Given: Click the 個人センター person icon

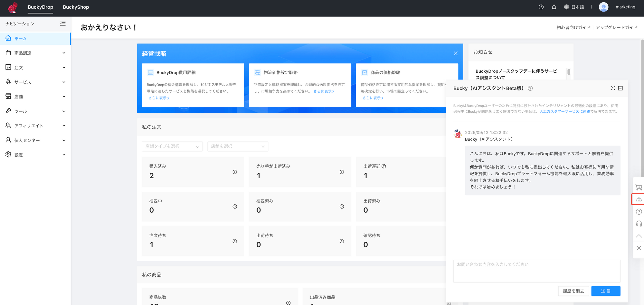Looking at the screenshot, I should [x=8, y=140].
